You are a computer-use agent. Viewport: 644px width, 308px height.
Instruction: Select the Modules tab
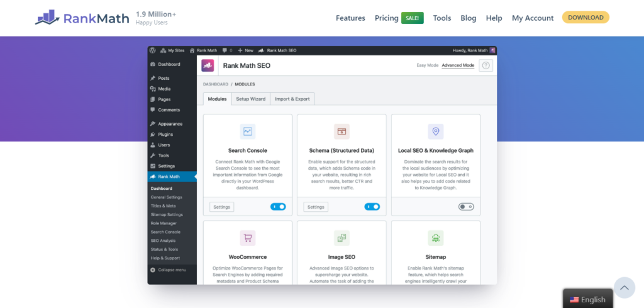pyautogui.click(x=217, y=99)
